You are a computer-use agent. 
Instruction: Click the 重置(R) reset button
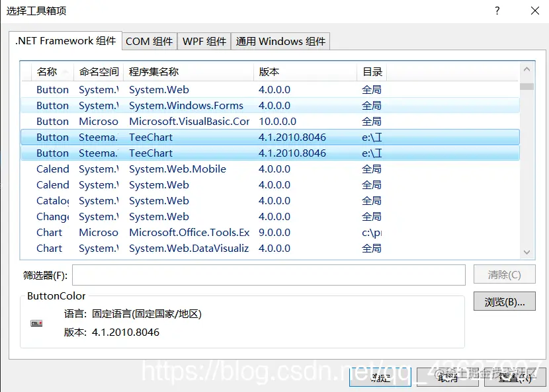515,377
